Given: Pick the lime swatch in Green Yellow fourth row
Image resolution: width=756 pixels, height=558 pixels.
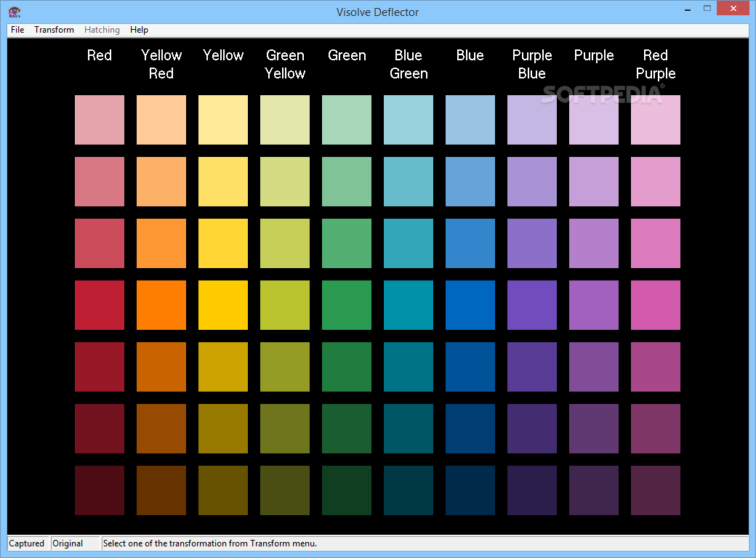Looking at the screenshot, I should point(285,305).
